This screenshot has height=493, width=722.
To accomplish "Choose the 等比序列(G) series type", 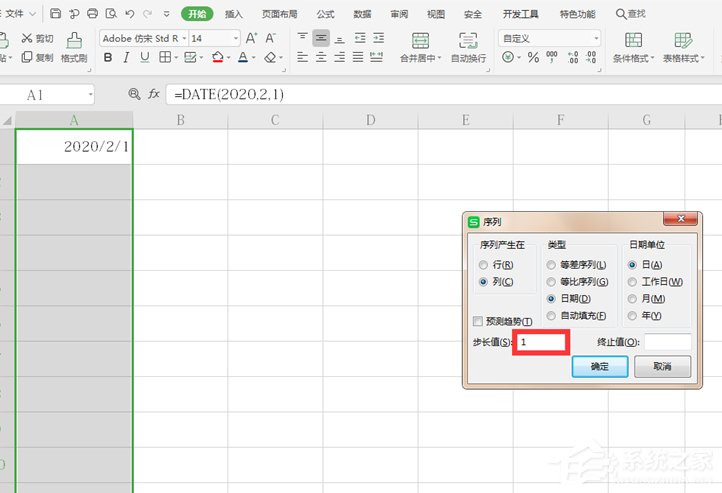I will [x=552, y=282].
